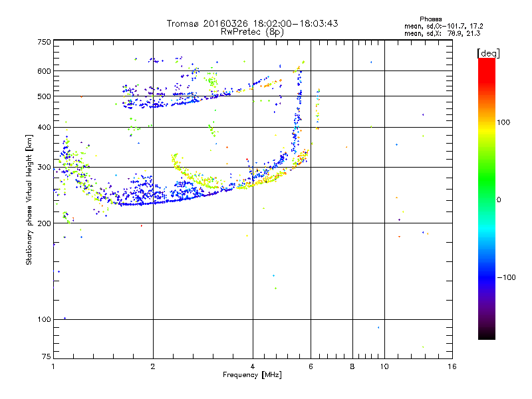Viewport: 532px width, 399px height.
Task: Click the 'Phases' label above the statistics
Action: point(430,19)
